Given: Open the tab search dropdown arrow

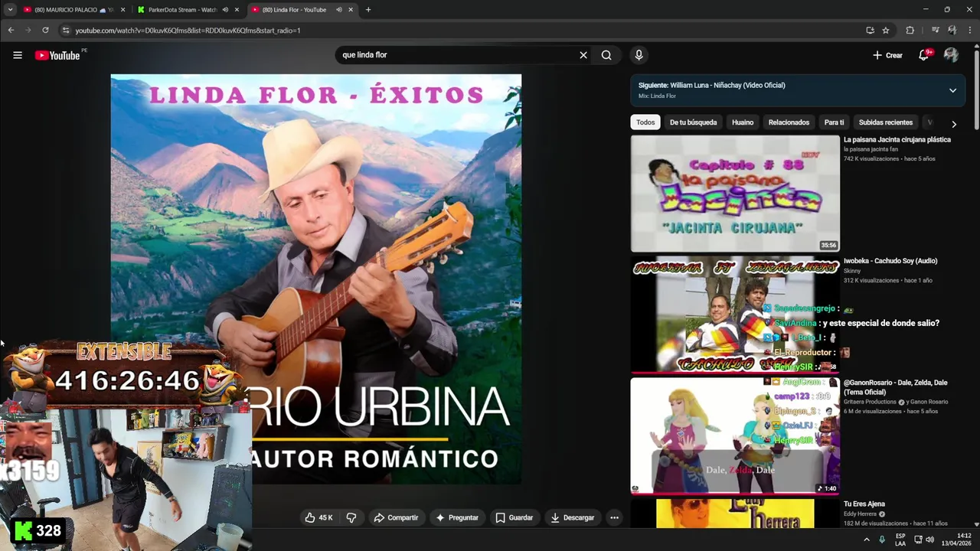Looking at the screenshot, I should (x=10, y=10).
